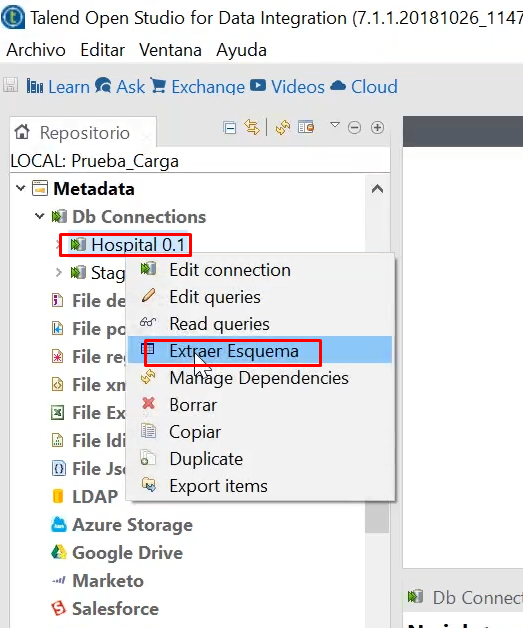The image size is (523, 628).
Task: Collapse the Metadata tree node
Action: [20, 188]
